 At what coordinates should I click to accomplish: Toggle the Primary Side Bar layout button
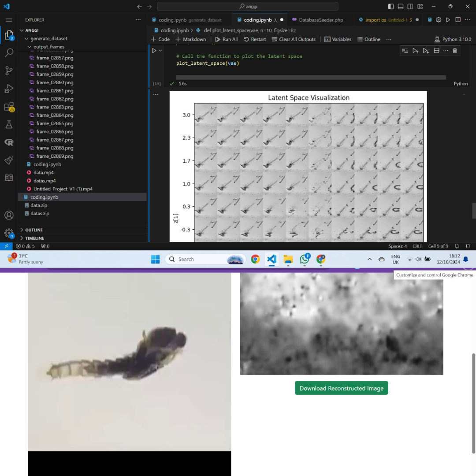point(391,7)
